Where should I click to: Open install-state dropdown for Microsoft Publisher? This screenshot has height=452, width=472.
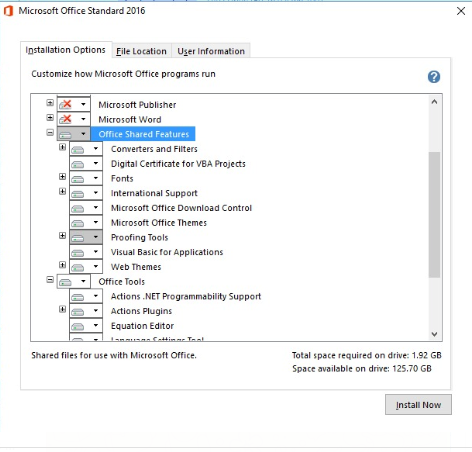point(74,104)
